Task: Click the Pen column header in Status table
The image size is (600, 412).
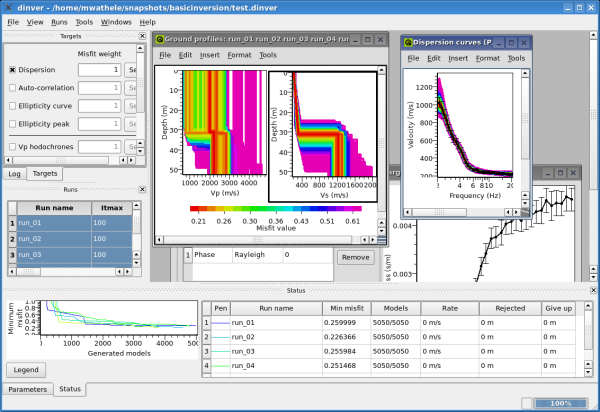Action: click(x=221, y=308)
